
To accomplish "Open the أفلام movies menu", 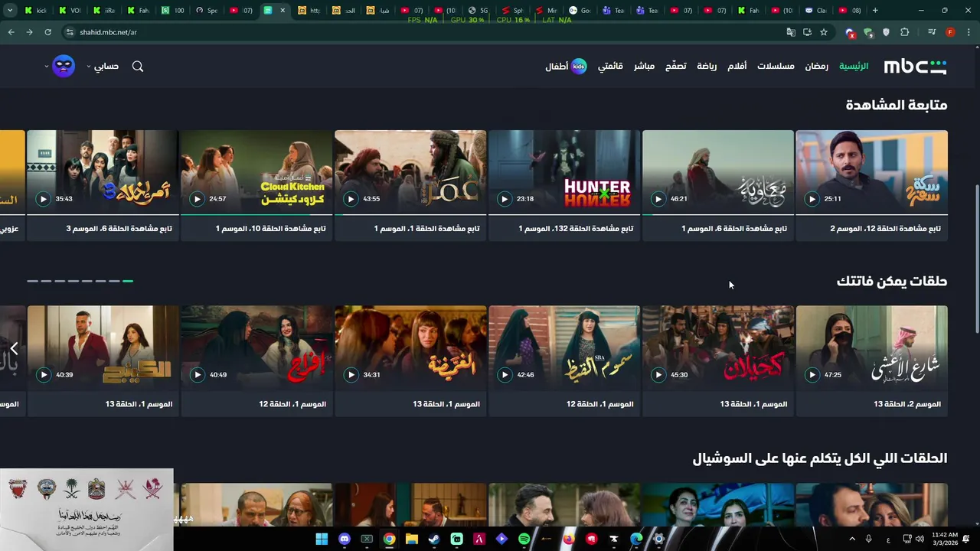I will tap(737, 67).
